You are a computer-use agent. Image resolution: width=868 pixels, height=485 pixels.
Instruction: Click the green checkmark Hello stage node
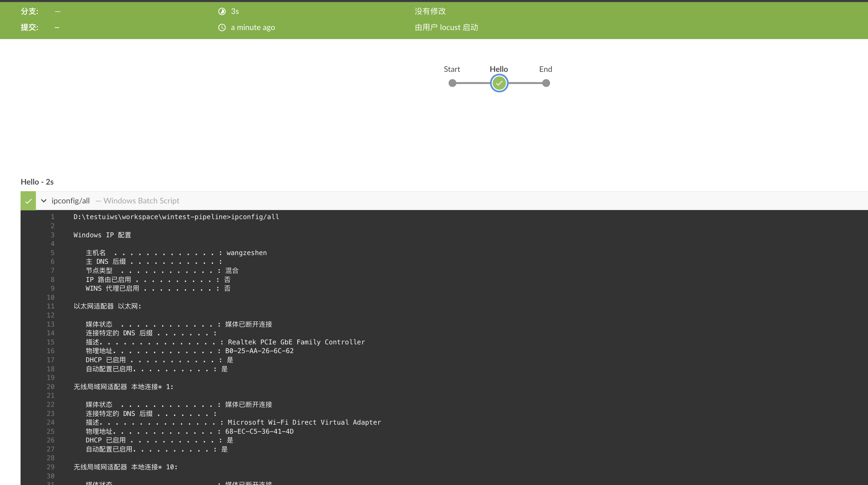(499, 83)
